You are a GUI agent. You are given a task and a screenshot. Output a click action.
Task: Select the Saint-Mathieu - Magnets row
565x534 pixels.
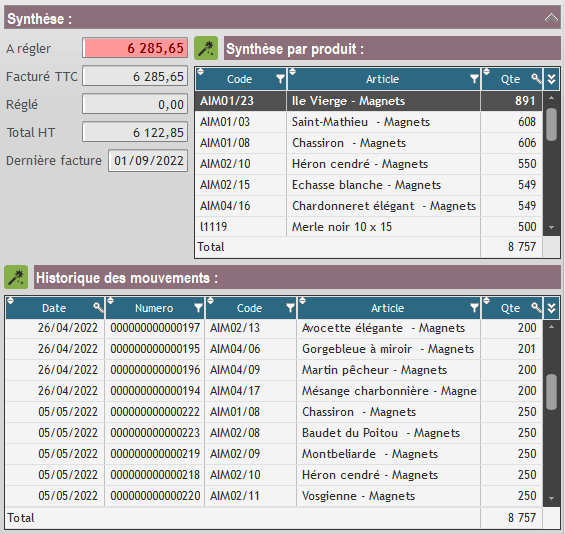(x=369, y=122)
